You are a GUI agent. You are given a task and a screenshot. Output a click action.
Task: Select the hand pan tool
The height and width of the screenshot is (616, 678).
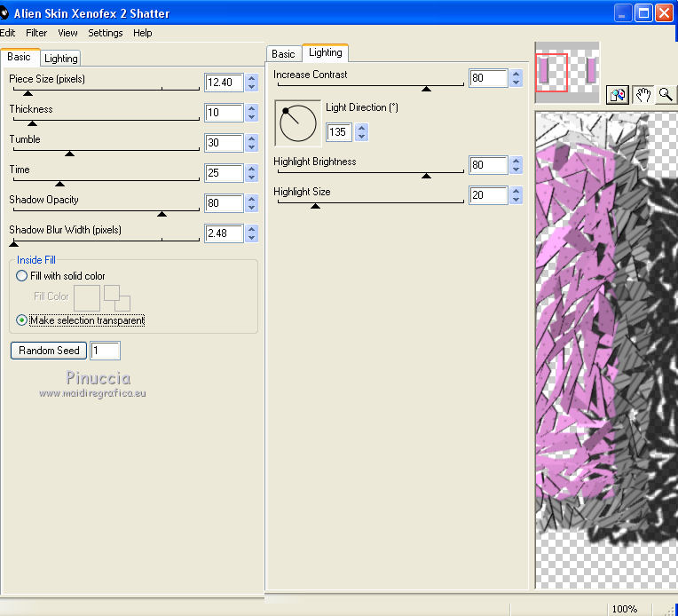tap(643, 94)
